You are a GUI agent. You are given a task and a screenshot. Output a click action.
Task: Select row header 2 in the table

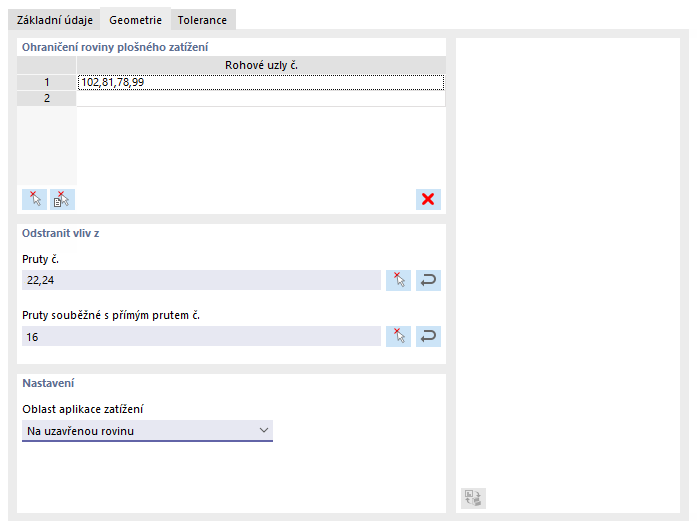pos(47,98)
